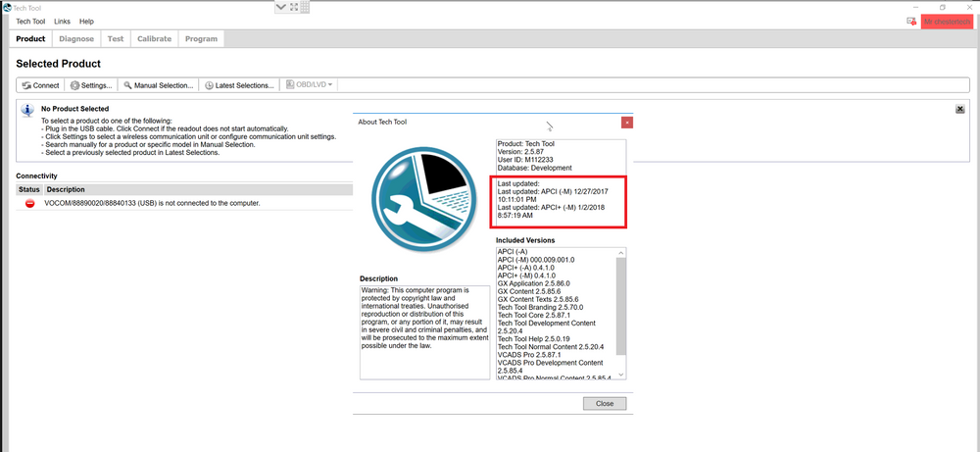Click the Tech Tool wrench logo image

click(423, 199)
